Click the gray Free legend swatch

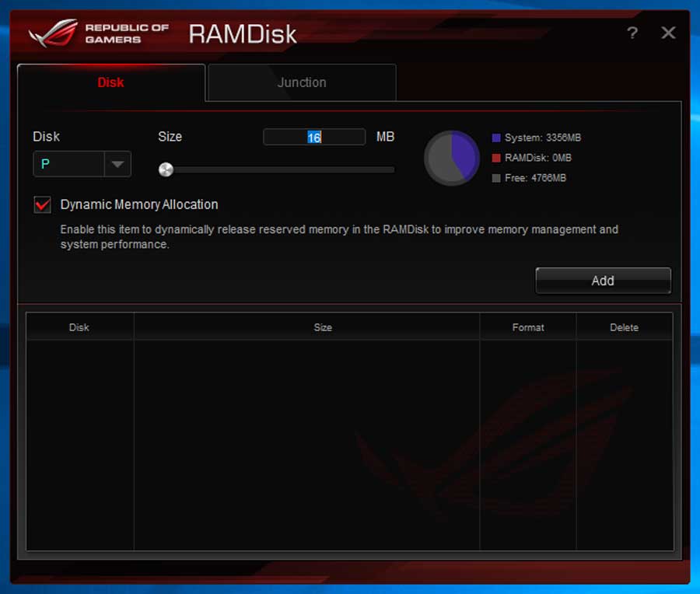point(496,178)
